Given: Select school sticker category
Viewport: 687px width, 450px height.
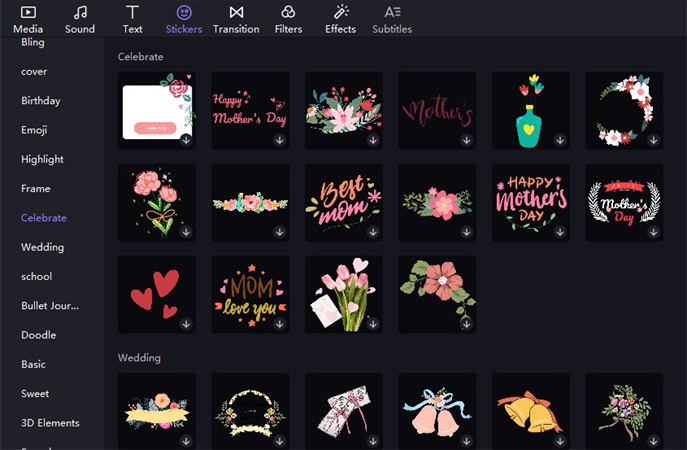Looking at the screenshot, I should coord(37,276).
